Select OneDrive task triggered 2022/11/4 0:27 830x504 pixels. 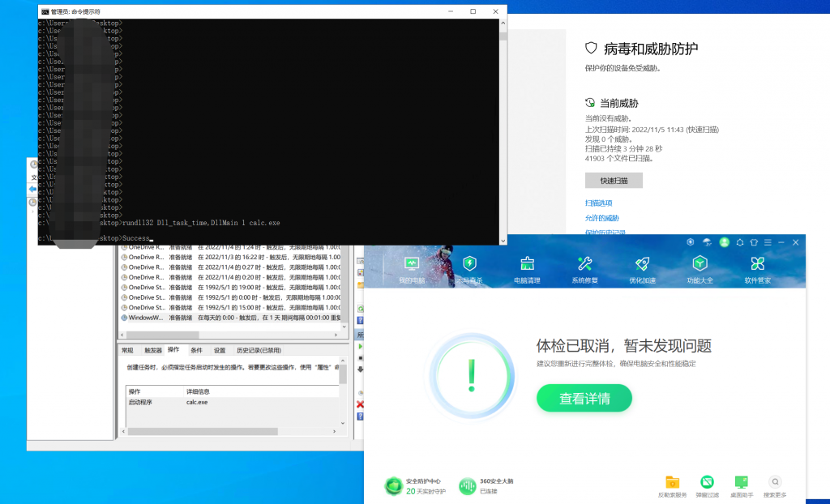pyautogui.click(x=231, y=267)
